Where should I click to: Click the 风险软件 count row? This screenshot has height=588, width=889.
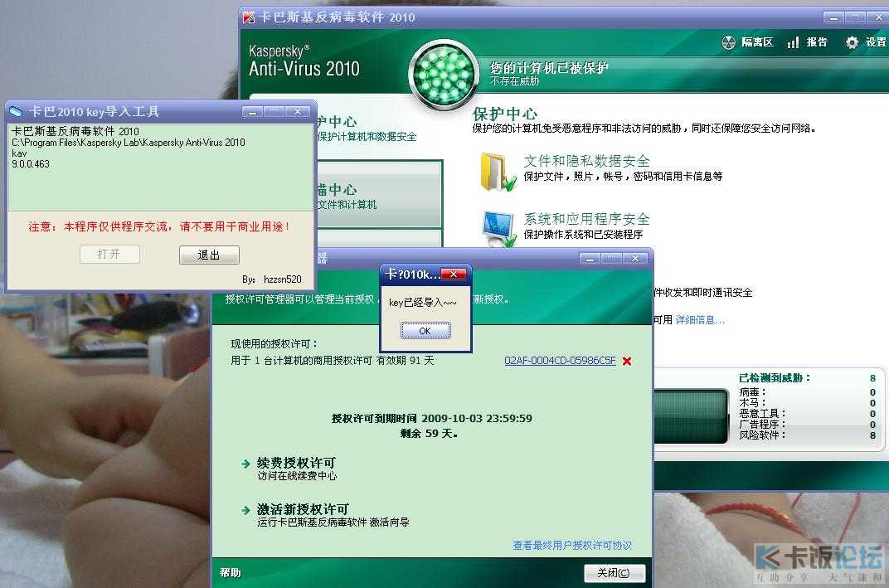tap(808, 435)
